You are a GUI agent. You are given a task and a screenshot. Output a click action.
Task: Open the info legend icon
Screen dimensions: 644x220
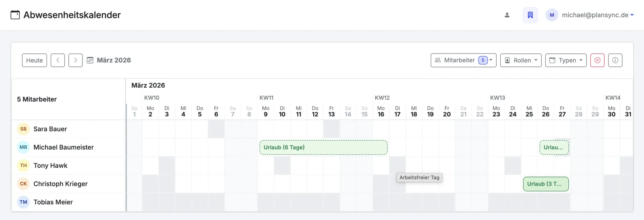[615, 60]
